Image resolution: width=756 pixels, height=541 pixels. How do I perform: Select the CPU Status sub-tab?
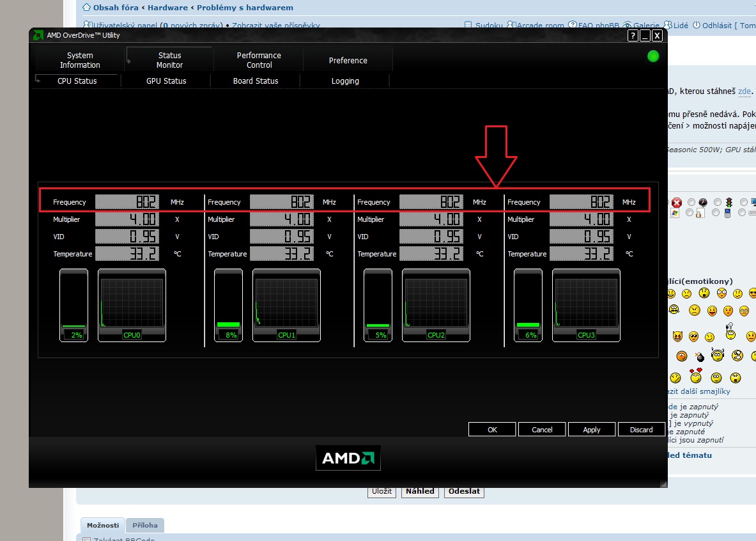pyautogui.click(x=77, y=81)
